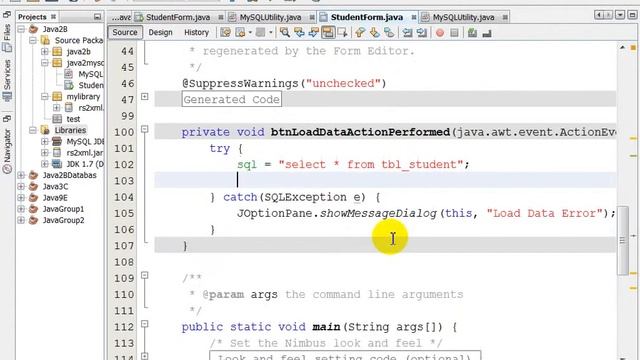Select the truncated ...ava editor tab
The width and height of the screenshot is (640, 360).
[x=121, y=17]
